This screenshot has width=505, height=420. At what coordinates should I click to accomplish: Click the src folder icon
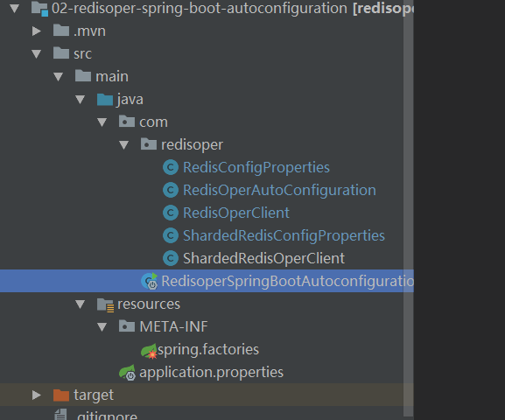(x=61, y=53)
